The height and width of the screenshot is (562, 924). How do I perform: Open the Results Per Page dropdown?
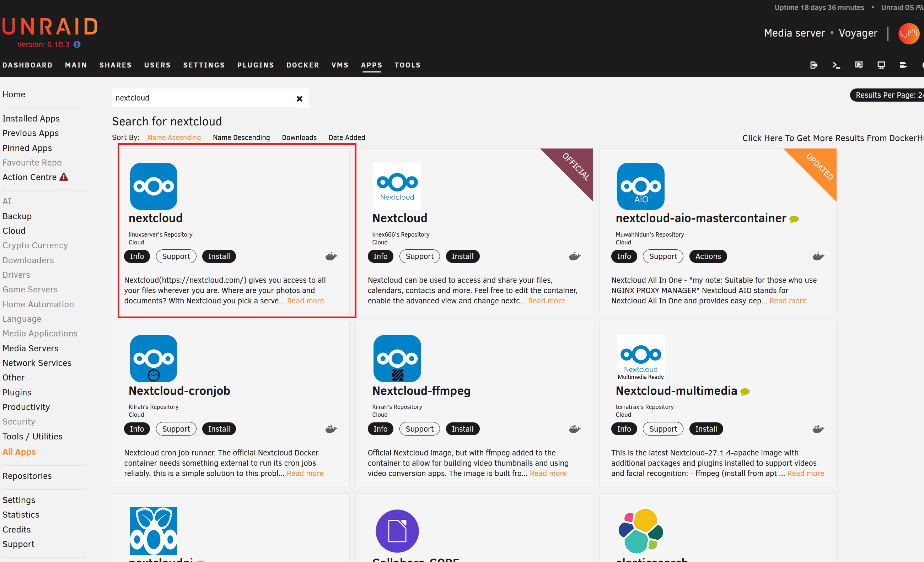pyautogui.click(x=887, y=95)
